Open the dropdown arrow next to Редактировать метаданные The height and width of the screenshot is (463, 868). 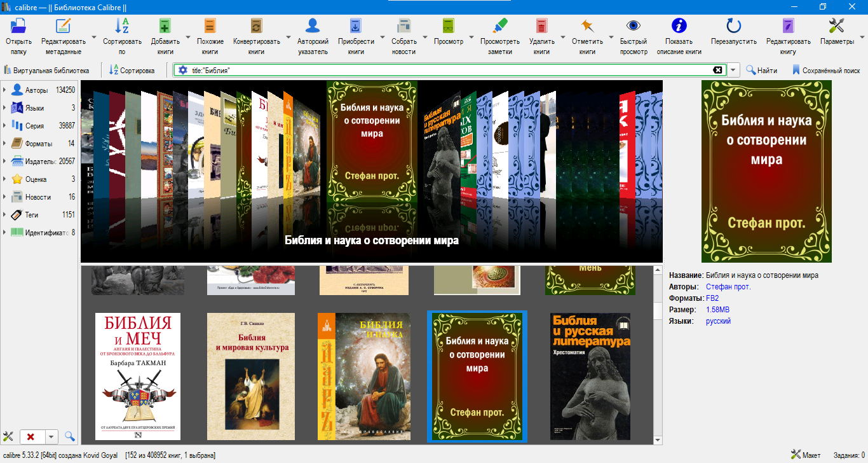click(94, 38)
